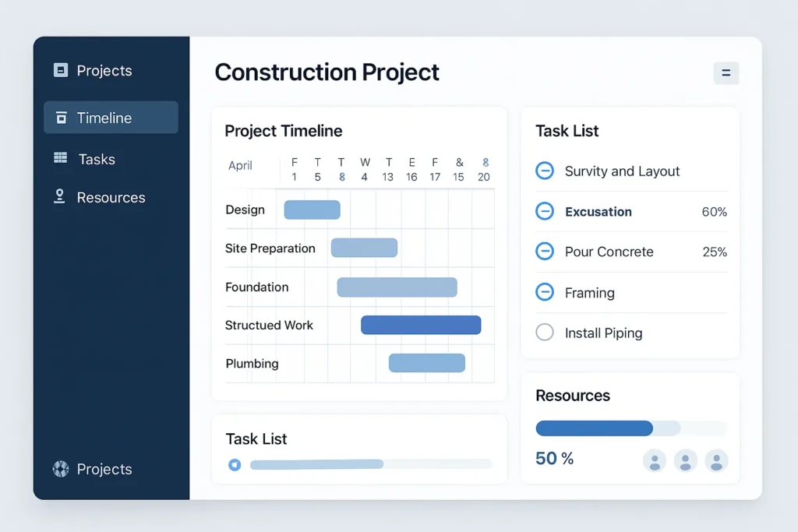The image size is (798, 532).
Task: Click the bottom Task List progress bar
Action: tap(370, 464)
